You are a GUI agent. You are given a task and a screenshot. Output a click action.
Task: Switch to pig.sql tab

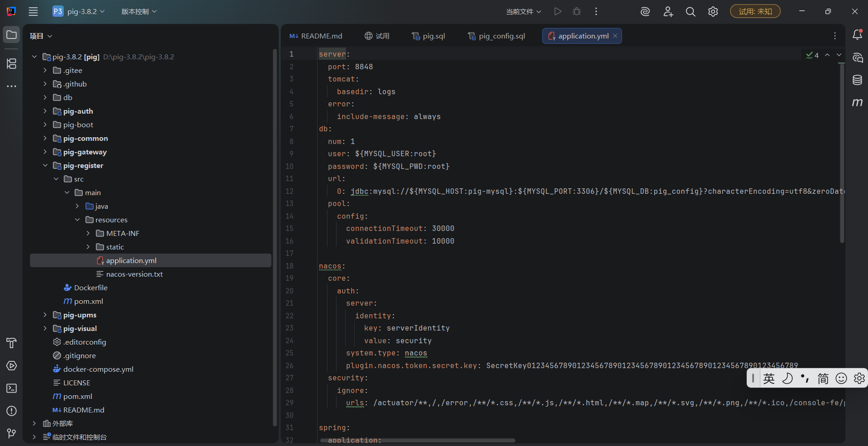pos(428,36)
